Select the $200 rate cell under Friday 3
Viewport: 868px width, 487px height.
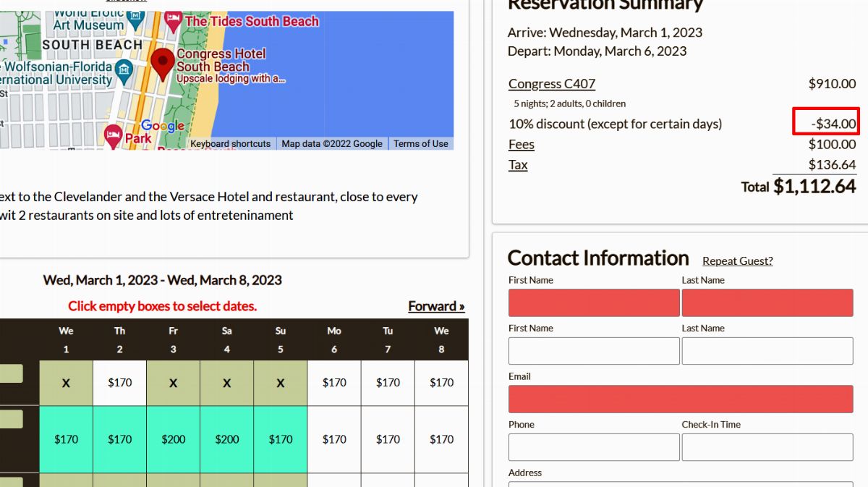(x=174, y=439)
